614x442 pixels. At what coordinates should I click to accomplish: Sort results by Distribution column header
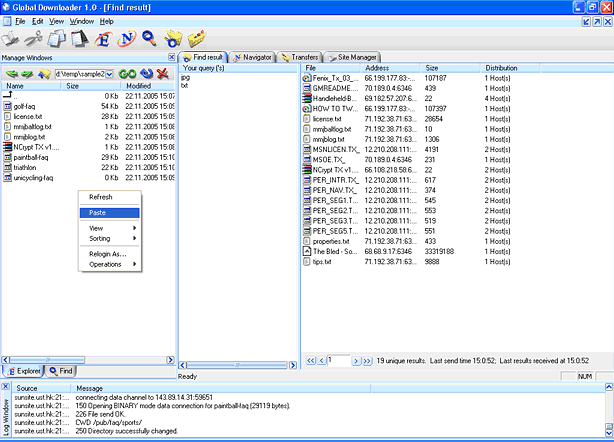(510, 68)
